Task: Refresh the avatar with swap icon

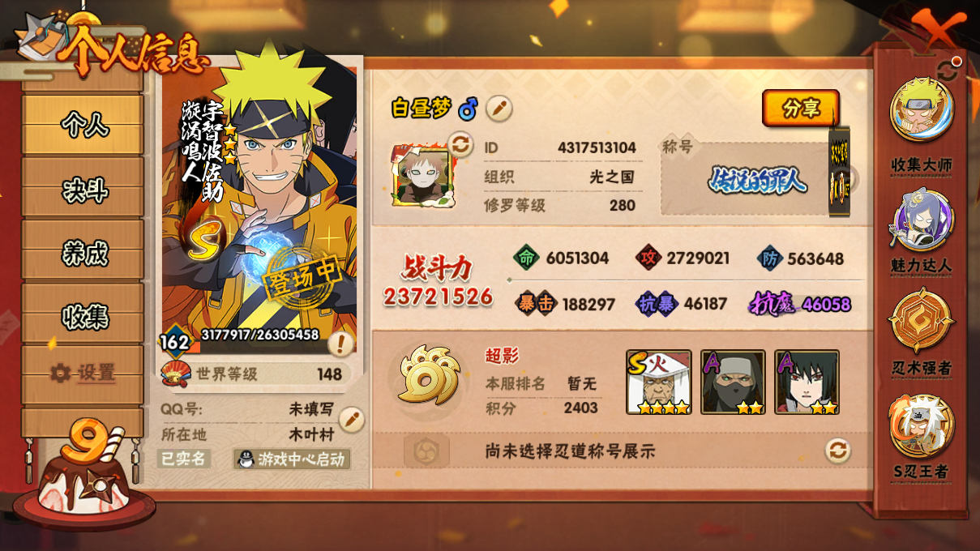Action: pyautogui.click(x=460, y=145)
